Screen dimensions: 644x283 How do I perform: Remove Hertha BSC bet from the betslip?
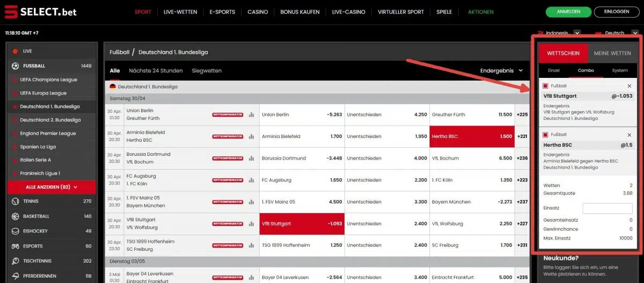(630, 135)
